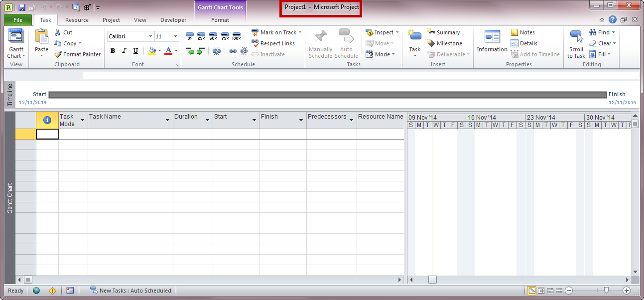
Task: Click the first empty Task Name cell
Action: click(130, 134)
